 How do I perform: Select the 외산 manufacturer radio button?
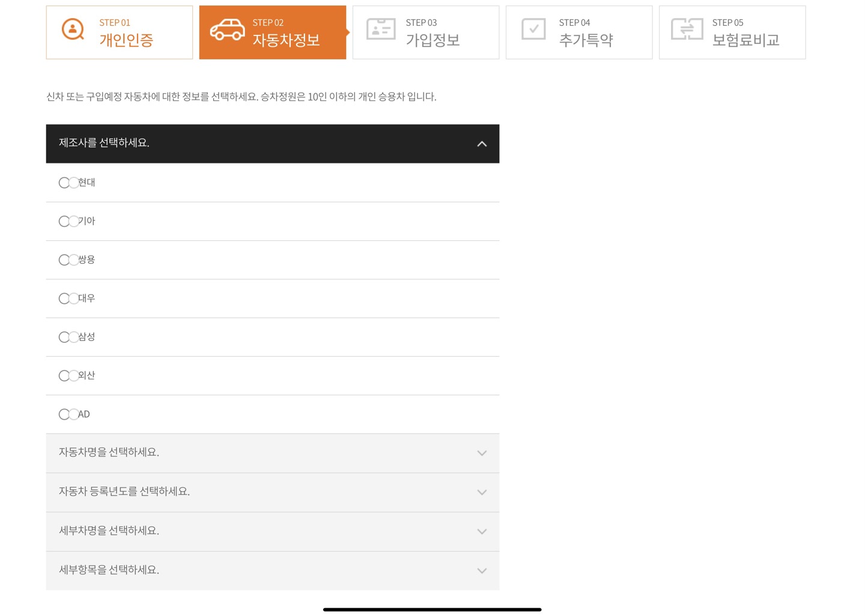pyautogui.click(x=64, y=376)
